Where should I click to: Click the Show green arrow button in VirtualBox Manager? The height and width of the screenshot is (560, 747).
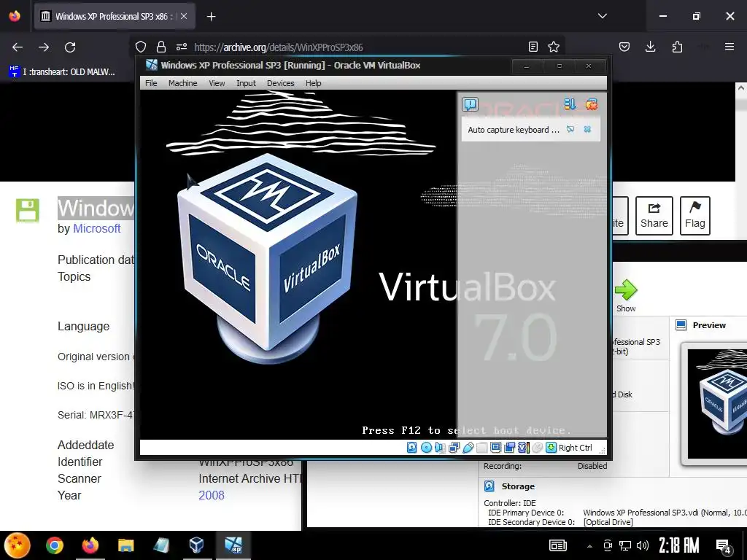click(625, 295)
